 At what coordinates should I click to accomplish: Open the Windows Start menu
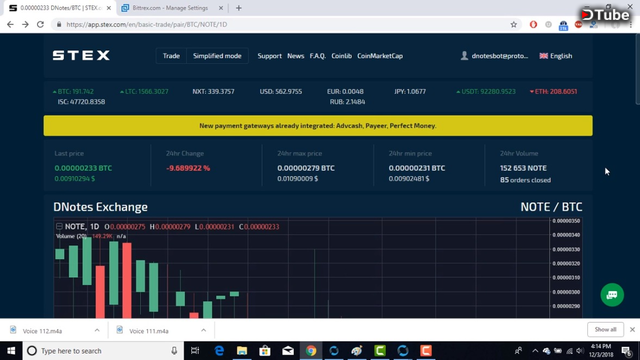coord(11,351)
